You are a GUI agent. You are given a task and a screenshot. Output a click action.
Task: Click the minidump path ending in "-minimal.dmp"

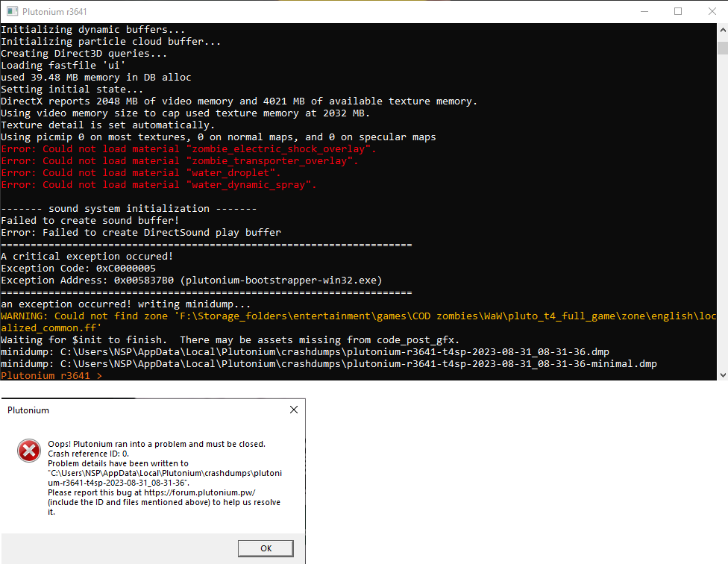tap(329, 364)
